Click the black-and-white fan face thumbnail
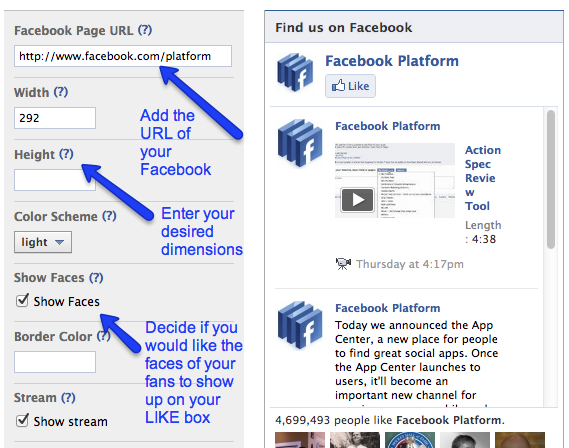 tap(465, 440)
